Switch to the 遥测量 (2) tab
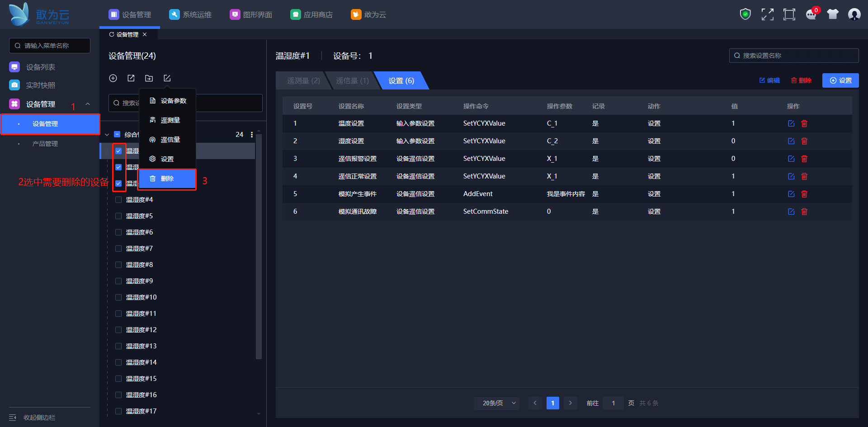The width and height of the screenshot is (868, 427). [x=303, y=81]
